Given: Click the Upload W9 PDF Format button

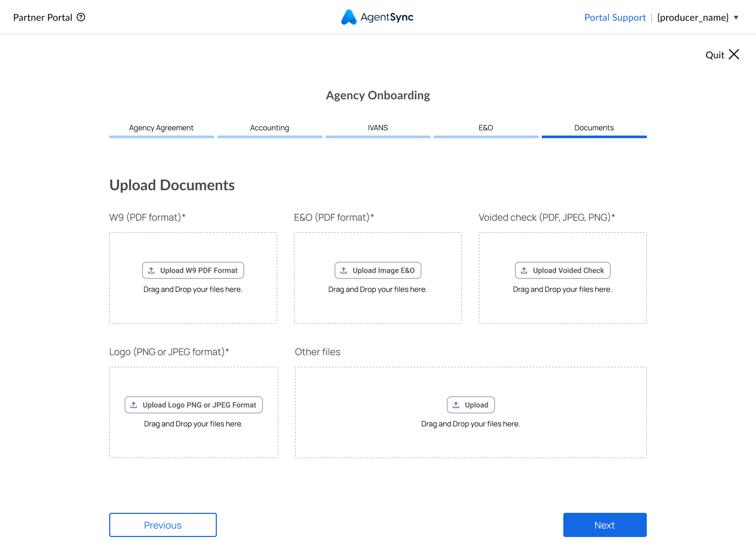Looking at the screenshot, I should [193, 271].
